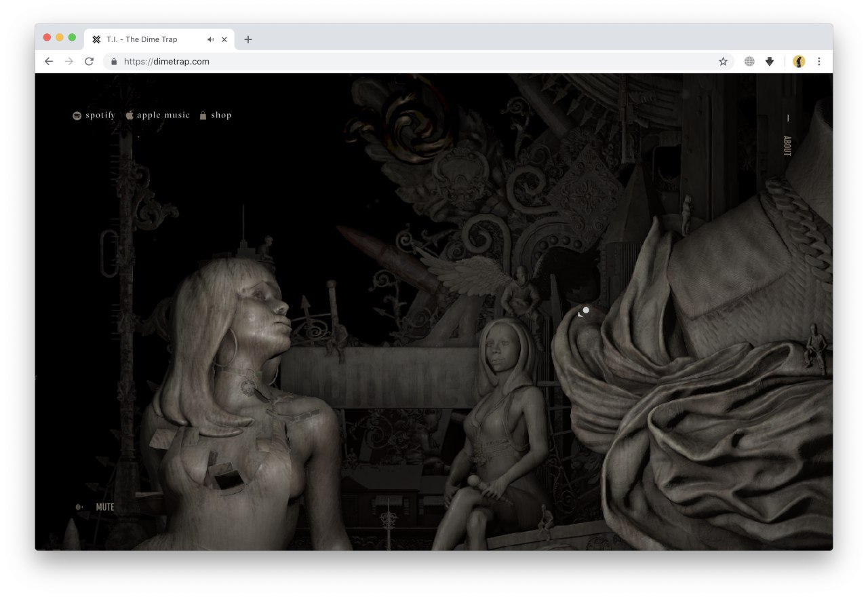Open the Apple Music link
868x597 pixels.
[x=157, y=115]
